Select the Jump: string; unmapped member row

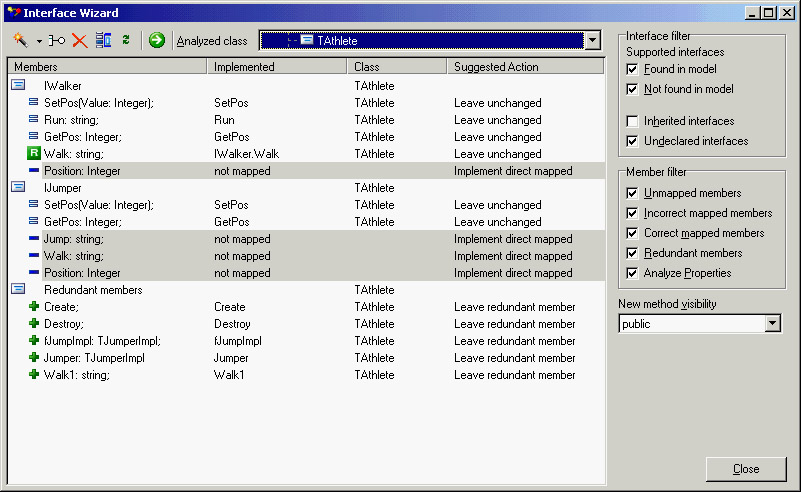click(73, 239)
